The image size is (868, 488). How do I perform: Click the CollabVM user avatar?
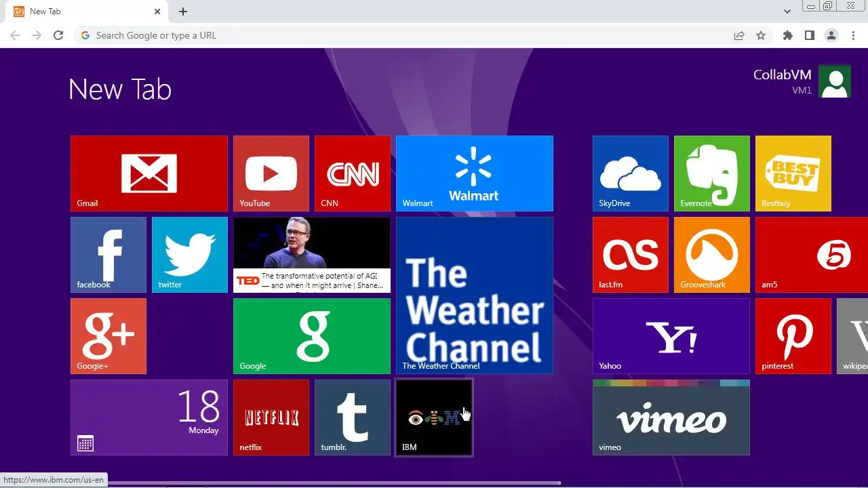835,81
